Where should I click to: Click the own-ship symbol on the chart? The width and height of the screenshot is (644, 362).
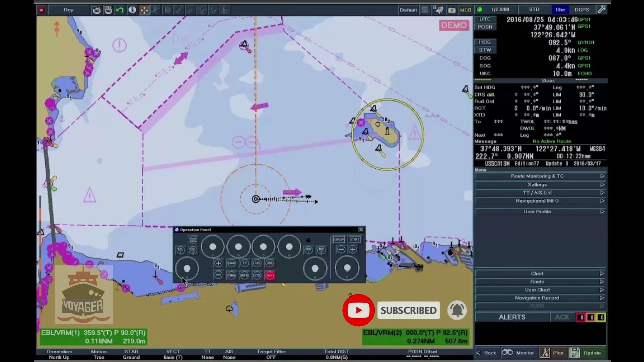pos(256,199)
